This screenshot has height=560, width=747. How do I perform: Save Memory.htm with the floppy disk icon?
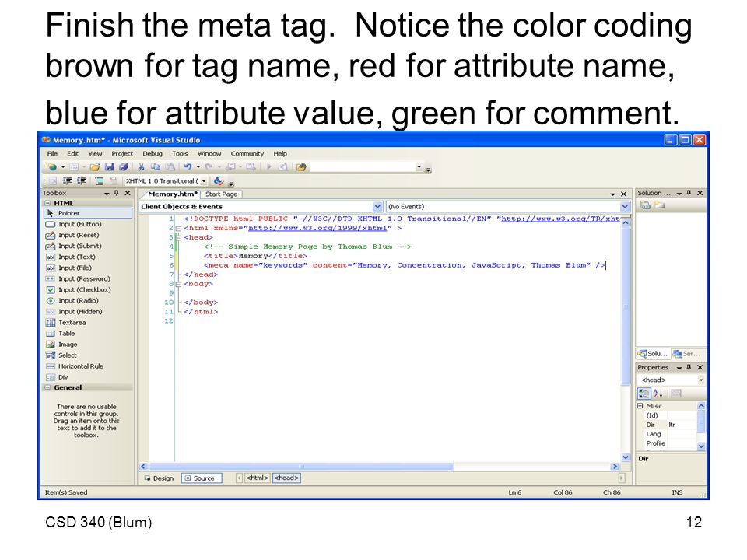click(109, 167)
